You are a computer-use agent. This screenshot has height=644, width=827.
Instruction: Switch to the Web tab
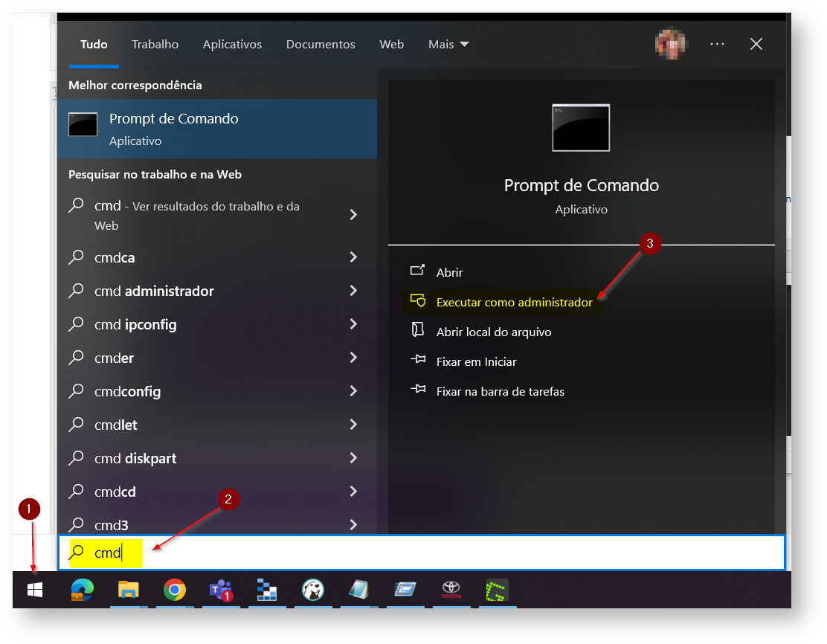pyautogui.click(x=392, y=45)
